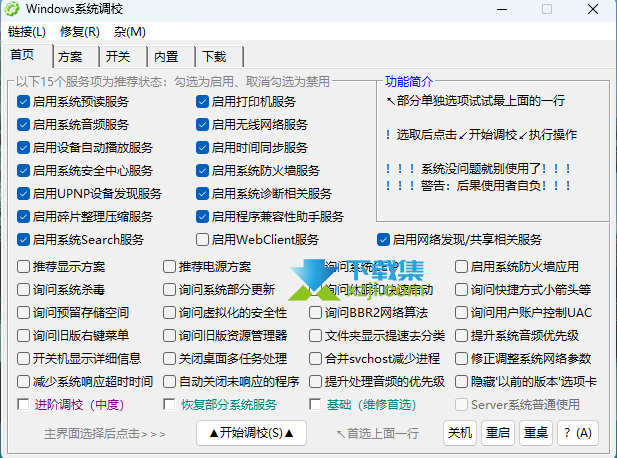Screen dimensions: 617x458
Task: Tick 询问系统部分更新
Action: pos(169,290)
